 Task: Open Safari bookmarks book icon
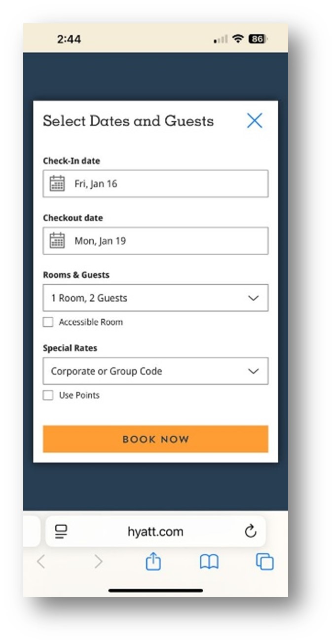tap(209, 562)
